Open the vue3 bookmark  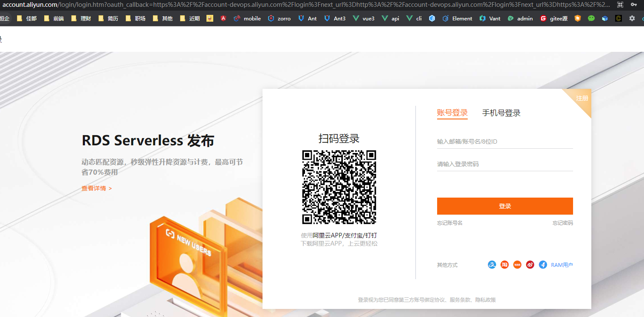tap(364, 18)
